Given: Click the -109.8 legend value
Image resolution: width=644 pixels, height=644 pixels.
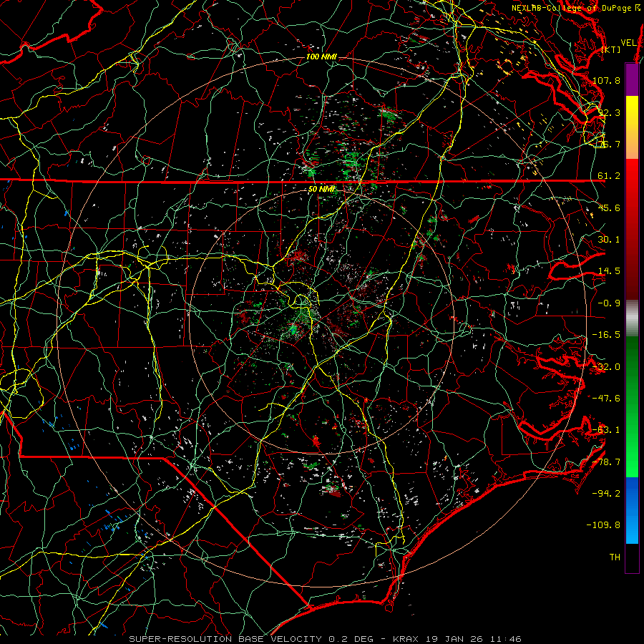Looking at the screenshot, I should click(604, 525).
